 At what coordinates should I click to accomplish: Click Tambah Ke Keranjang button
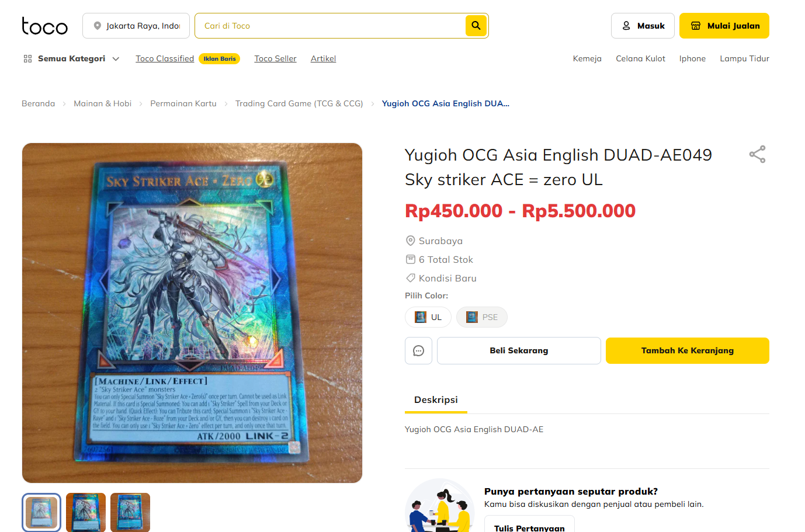click(688, 350)
